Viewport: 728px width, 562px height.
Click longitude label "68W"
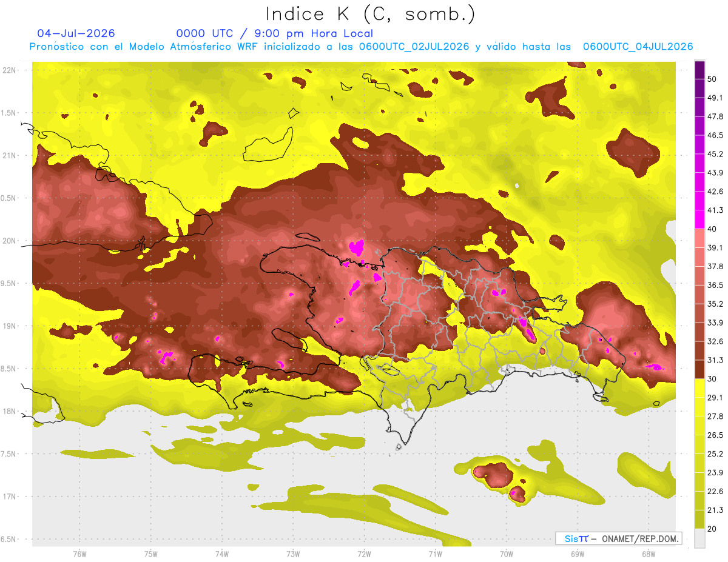[x=648, y=554]
